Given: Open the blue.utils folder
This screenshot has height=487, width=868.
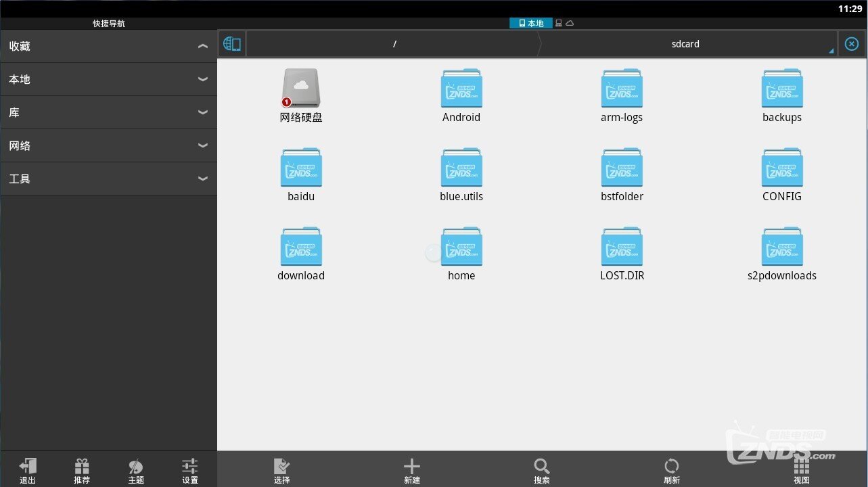Looking at the screenshot, I should pyautogui.click(x=461, y=167).
